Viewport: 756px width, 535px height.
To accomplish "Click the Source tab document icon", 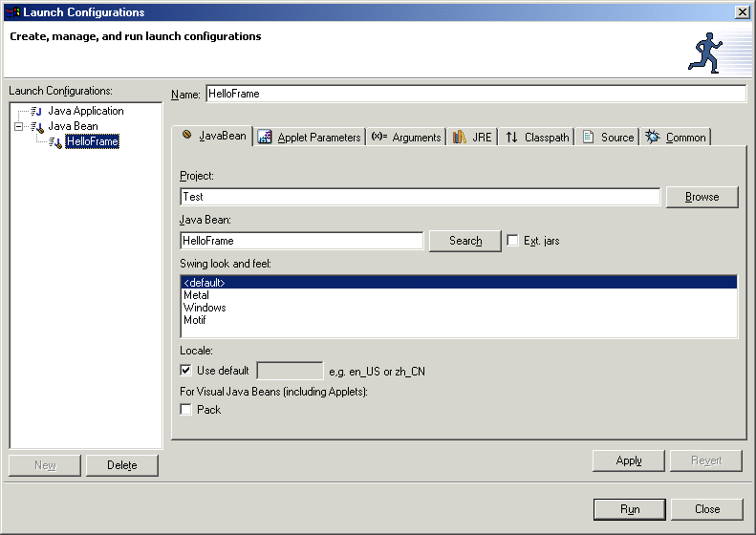I will pyautogui.click(x=588, y=137).
